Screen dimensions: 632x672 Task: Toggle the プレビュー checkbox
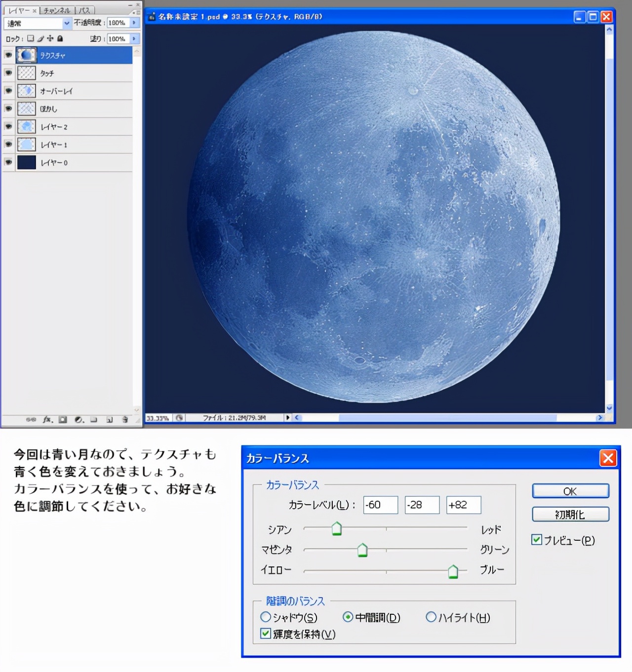[x=537, y=540]
